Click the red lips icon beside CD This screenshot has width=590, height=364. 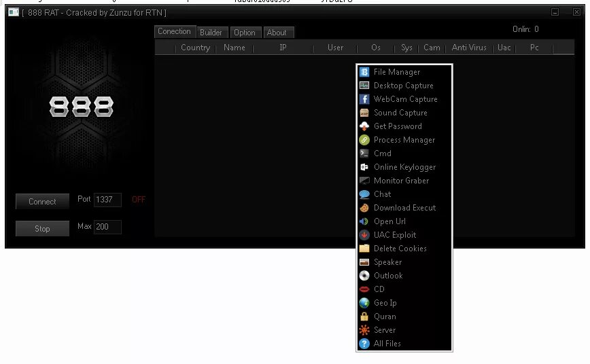click(x=364, y=289)
